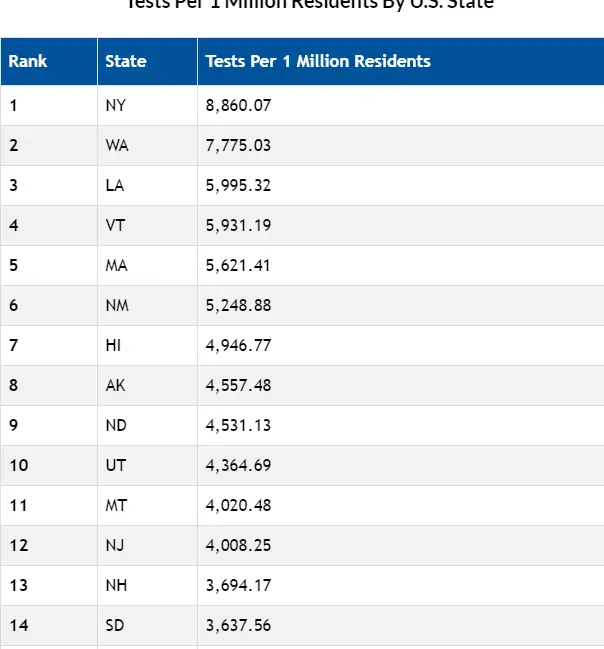Click the LA state cell
Viewport: 604px width, 649px height.
[x=116, y=185]
